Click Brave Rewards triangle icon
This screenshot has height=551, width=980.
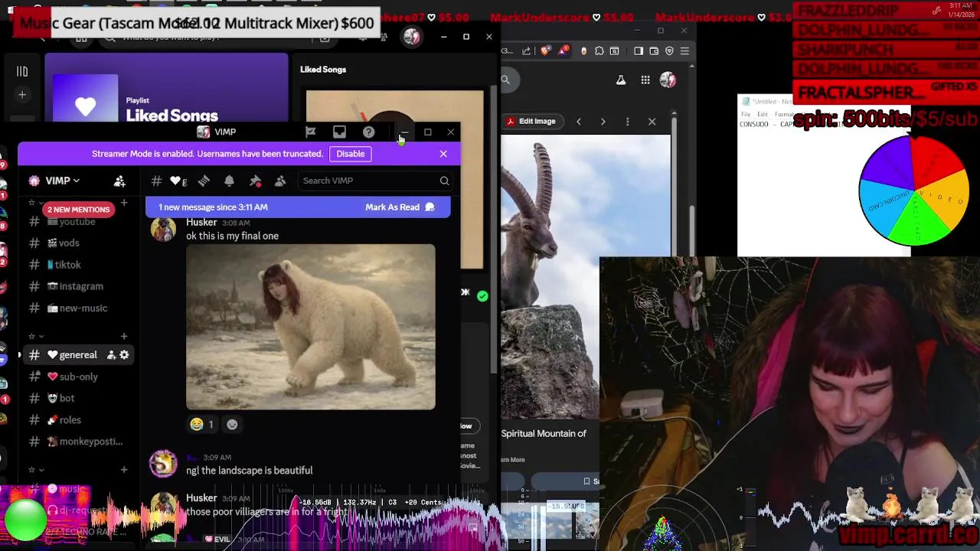(x=564, y=51)
